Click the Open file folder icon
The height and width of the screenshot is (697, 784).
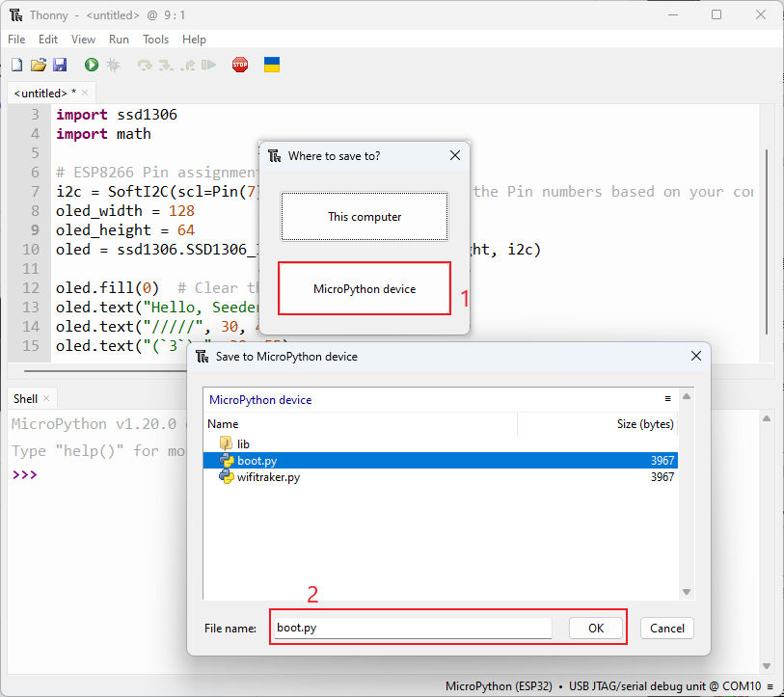click(x=39, y=65)
